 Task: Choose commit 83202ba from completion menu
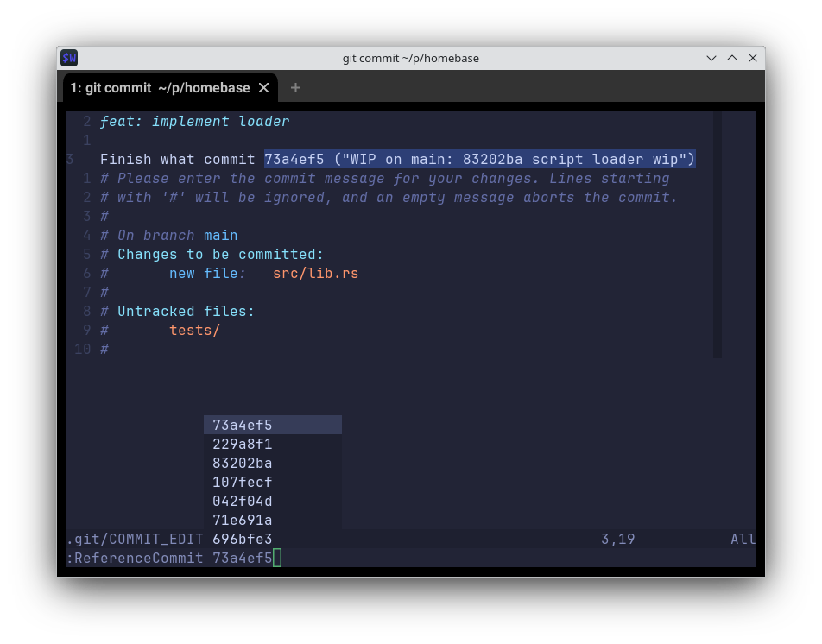click(x=273, y=464)
